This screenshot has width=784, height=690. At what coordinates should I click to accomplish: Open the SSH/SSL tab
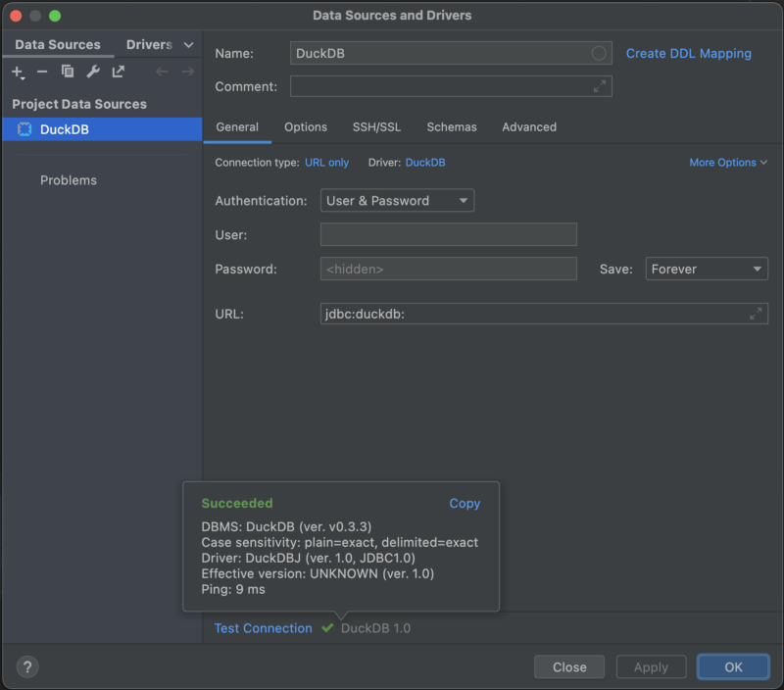[376, 127]
